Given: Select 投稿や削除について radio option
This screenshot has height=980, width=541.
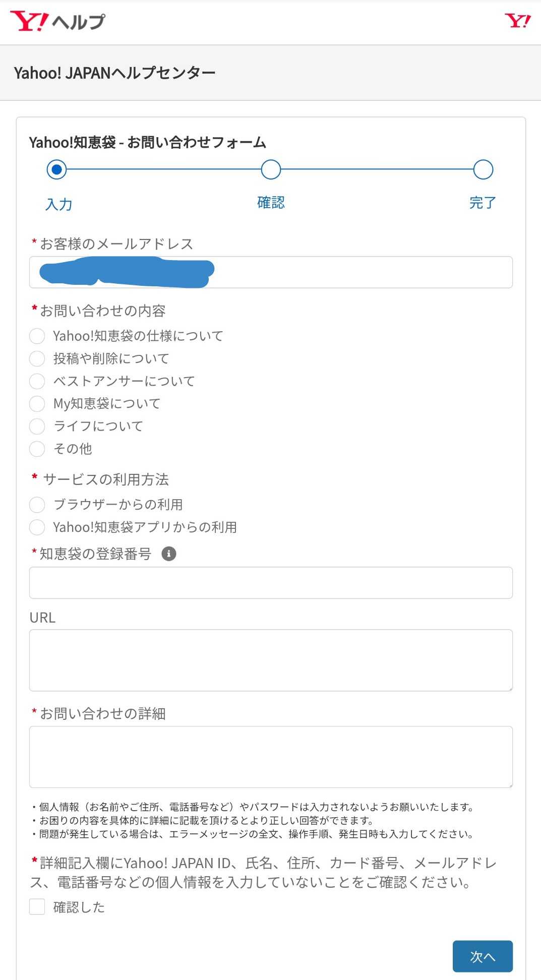Looking at the screenshot, I should pos(37,358).
